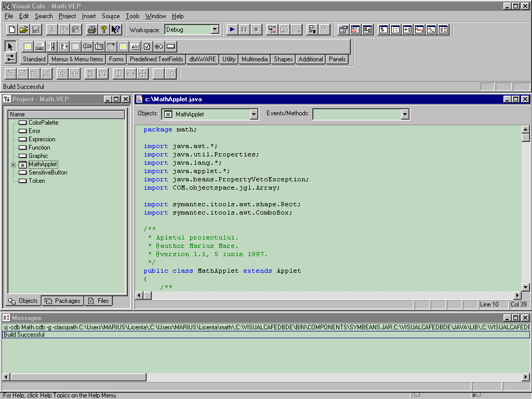Click the Interaction Wizard sliders icon

pyautogui.click(x=10, y=58)
